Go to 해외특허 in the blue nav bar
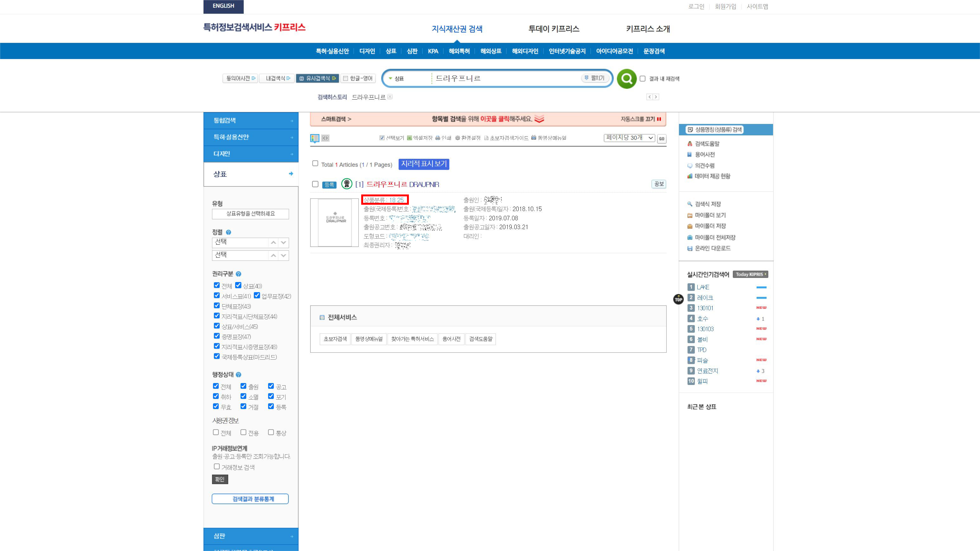The height and width of the screenshot is (551, 980). [459, 51]
